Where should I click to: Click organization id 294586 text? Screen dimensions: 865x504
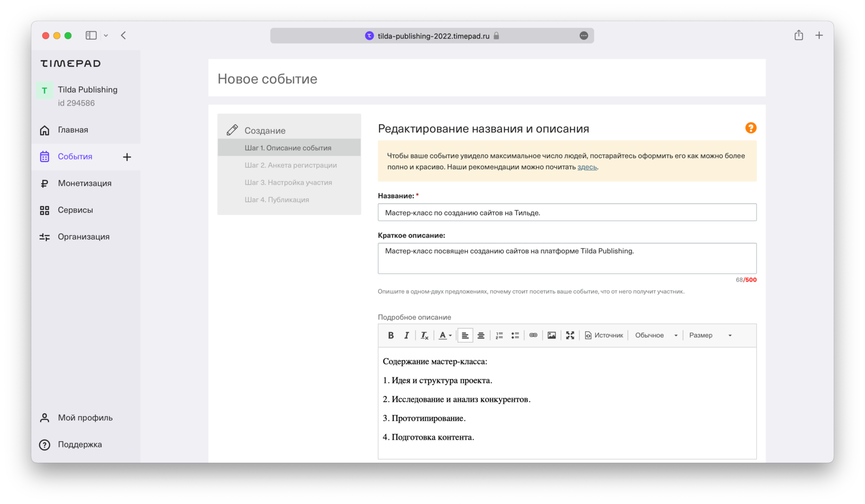pyautogui.click(x=76, y=103)
